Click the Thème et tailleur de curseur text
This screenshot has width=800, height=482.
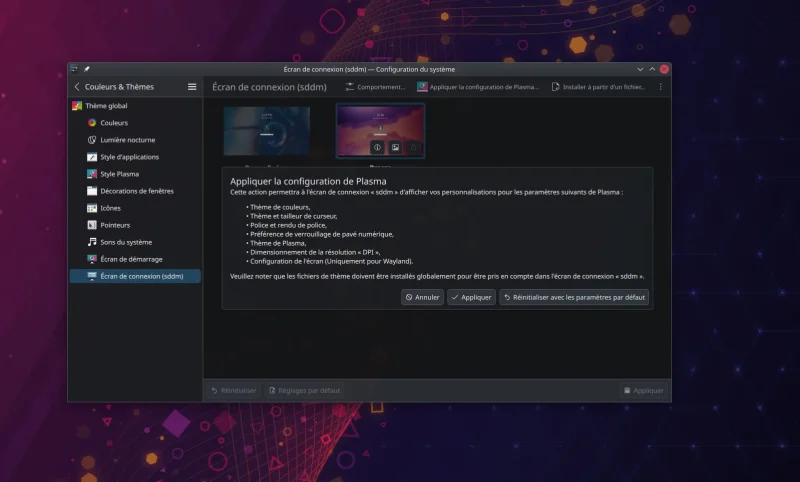pyautogui.click(x=294, y=216)
